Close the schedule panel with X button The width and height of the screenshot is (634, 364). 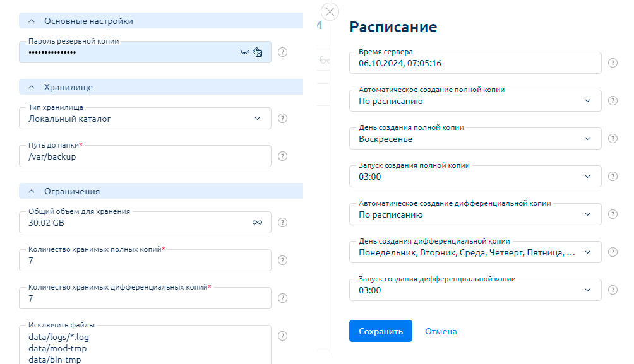point(330,12)
